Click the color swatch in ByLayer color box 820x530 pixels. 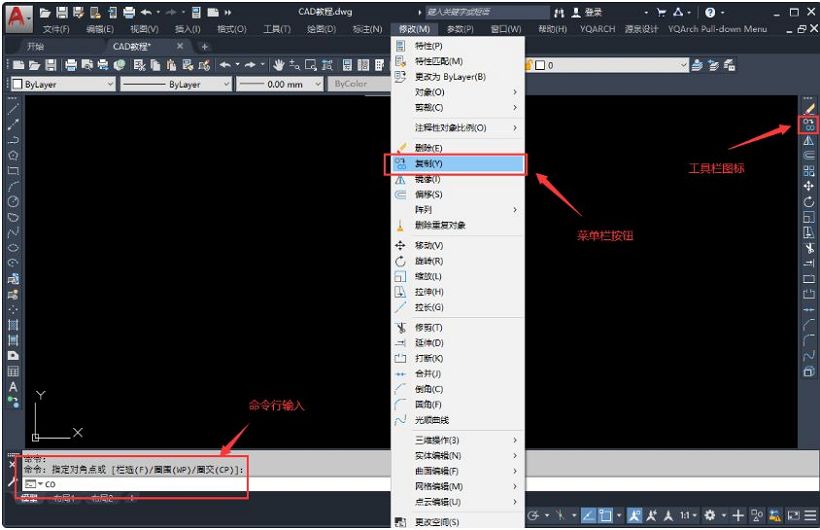(18, 84)
